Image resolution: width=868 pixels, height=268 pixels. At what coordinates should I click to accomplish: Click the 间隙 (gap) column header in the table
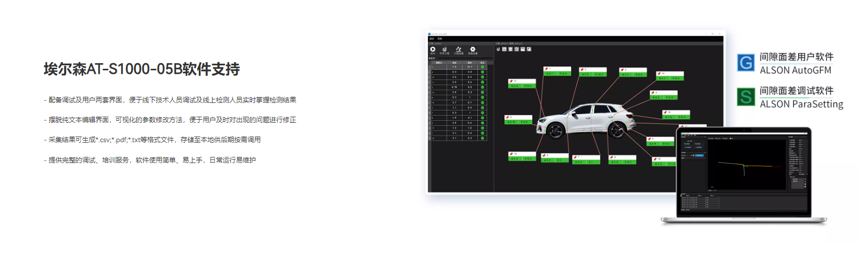pyautogui.click(x=454, y=63)
